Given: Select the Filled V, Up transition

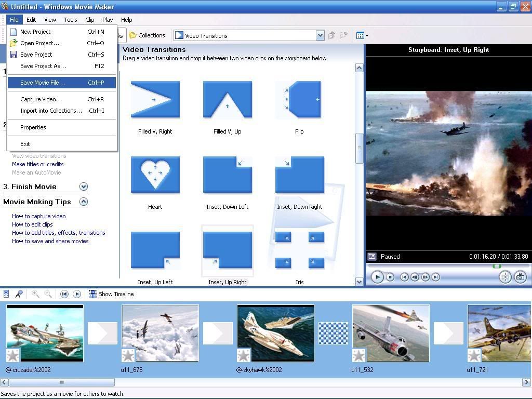Looking at the screenshot, I should coord(228,99).
